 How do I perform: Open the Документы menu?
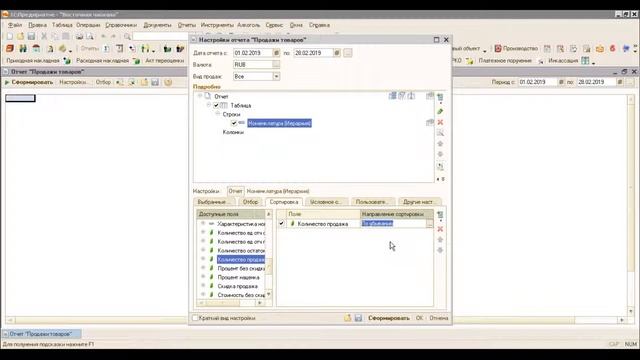click(158, 25)
